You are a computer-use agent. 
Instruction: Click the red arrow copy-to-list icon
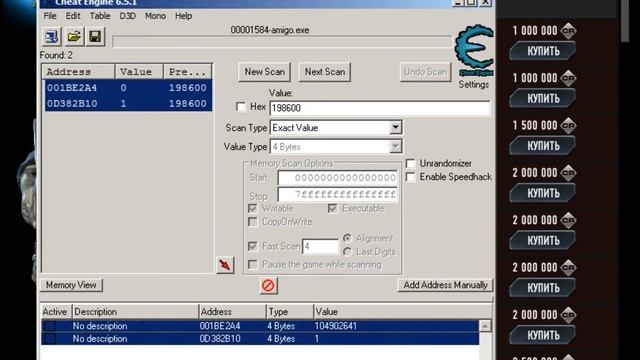(225, 264)
